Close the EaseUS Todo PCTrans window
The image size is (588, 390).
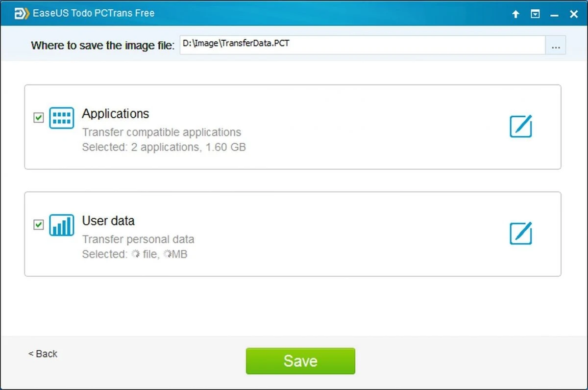pos(574,15)
